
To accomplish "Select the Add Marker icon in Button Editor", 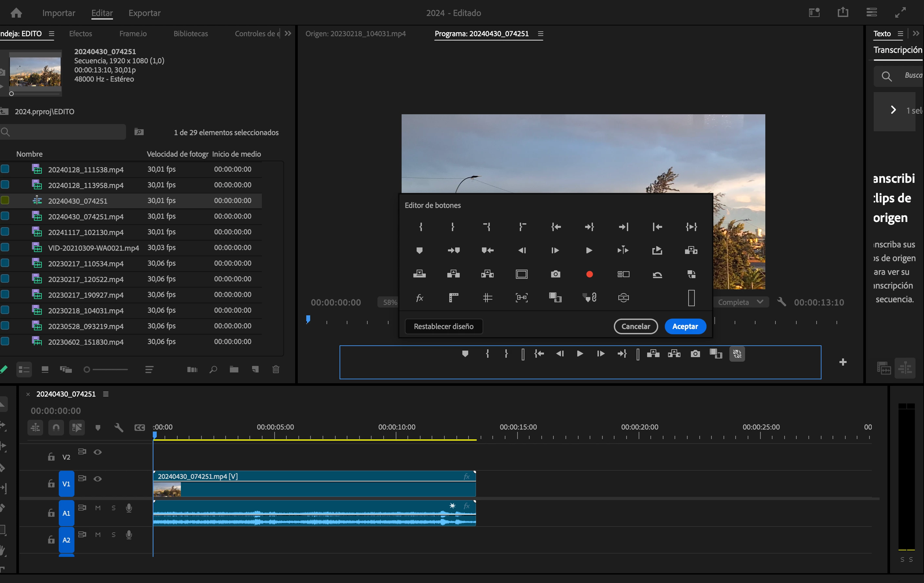I will pyautogui.click(x=419, y=250).
